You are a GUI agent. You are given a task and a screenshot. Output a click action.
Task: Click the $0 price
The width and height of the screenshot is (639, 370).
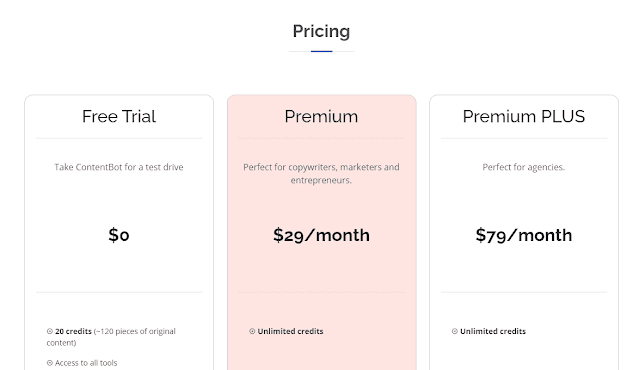pos(119,235)
